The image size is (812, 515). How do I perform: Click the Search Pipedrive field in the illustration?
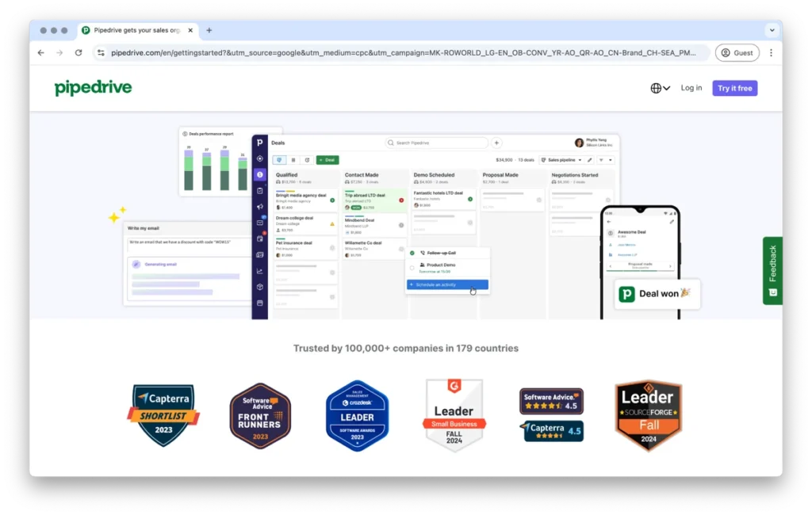pyautogui.click(x=437, y=143)
